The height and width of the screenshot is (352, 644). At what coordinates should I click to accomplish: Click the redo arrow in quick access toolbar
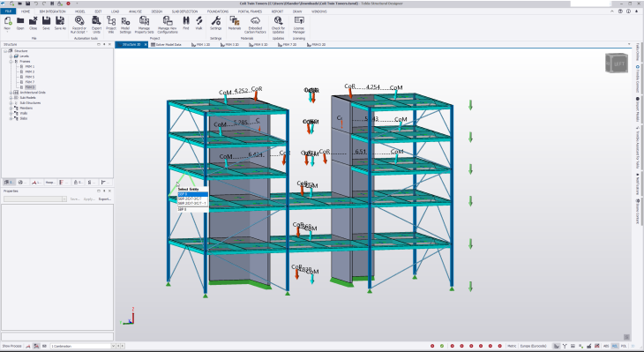coord(43,4)
